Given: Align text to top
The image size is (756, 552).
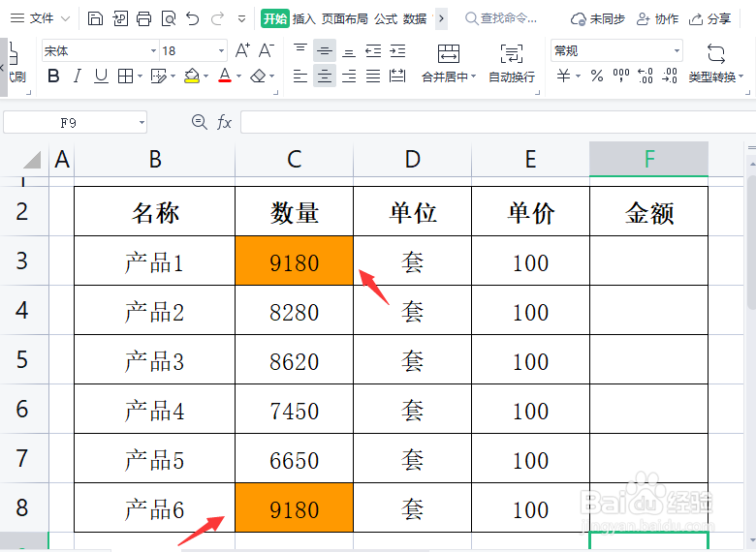Looking at the screenshot, I should 300,50.
